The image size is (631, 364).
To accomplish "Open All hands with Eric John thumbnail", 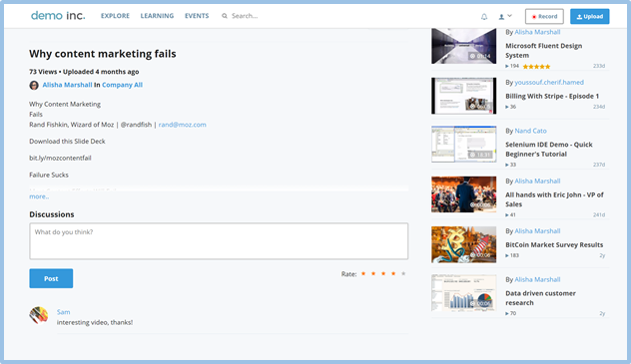I will tap(463, 194).
